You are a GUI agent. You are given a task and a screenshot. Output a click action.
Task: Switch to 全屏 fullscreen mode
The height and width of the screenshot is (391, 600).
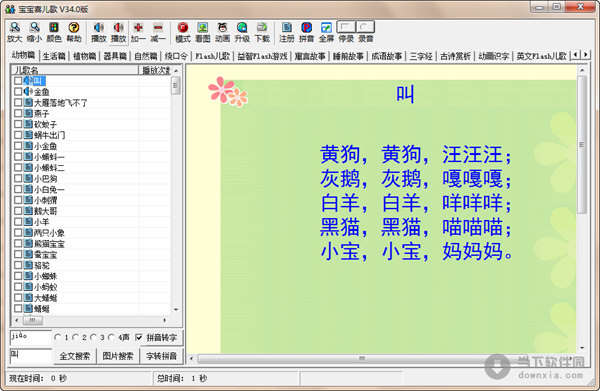click(x=326, y=27)
